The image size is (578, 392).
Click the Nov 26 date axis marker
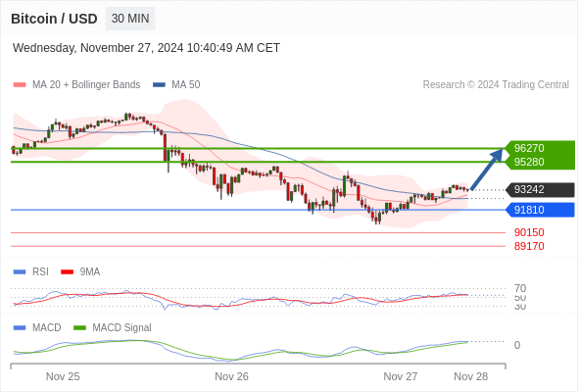(x=231, y=376)
